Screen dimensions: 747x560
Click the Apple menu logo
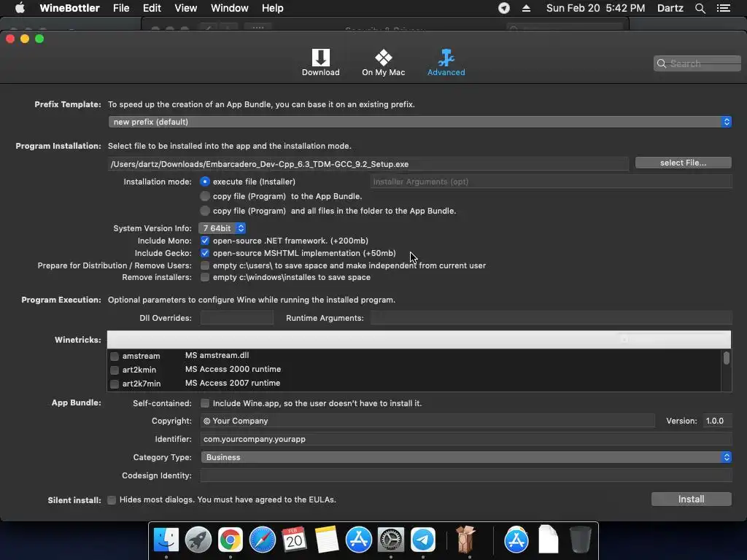[20, 8]
